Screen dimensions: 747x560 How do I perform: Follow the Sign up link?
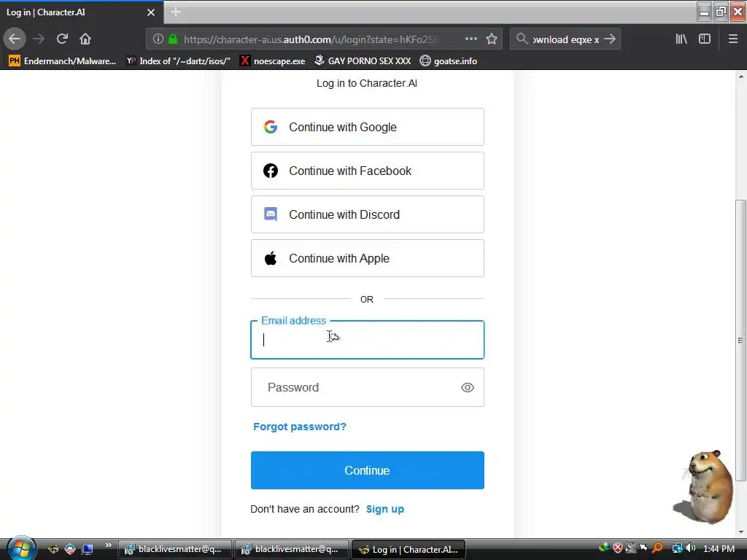385,509
